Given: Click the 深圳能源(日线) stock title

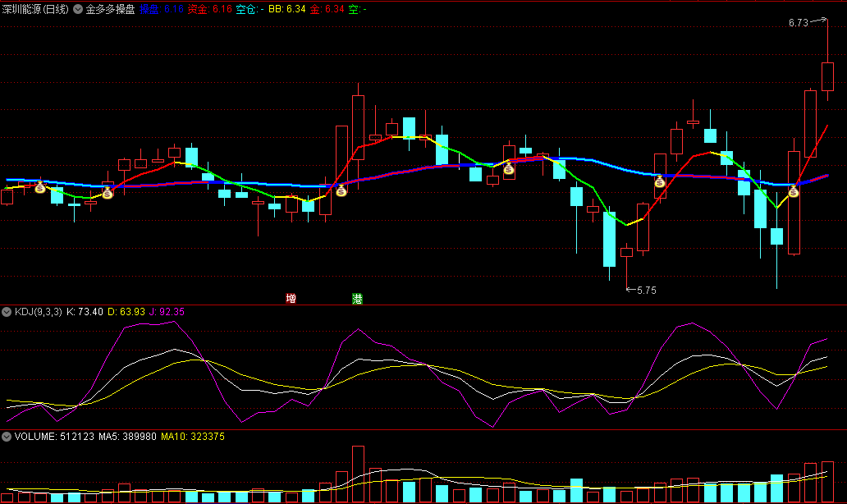Looking at the screenshot, I should click(35, 9).
